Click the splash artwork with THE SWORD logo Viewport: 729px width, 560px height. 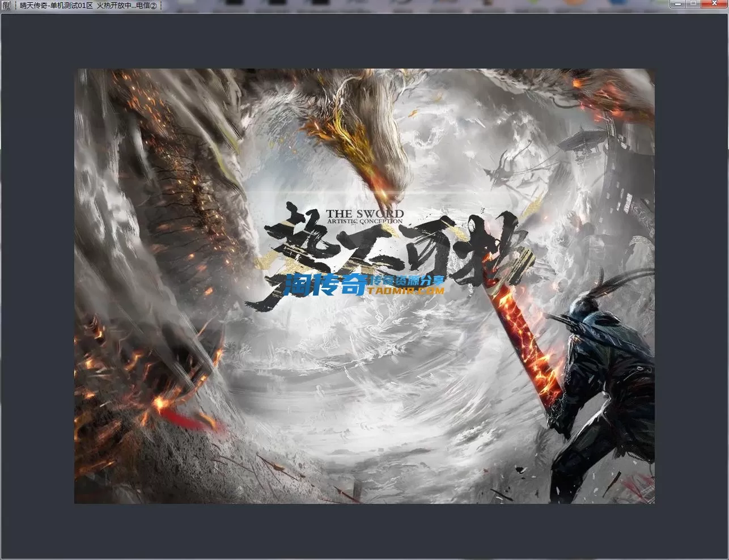(x=364, y=286)
